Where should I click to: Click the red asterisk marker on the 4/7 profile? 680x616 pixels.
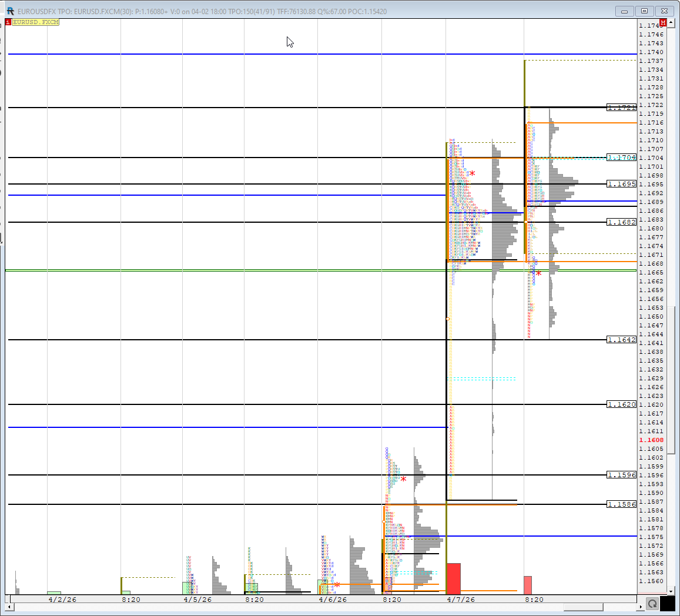pyautogui.click(x=473, y=173)
